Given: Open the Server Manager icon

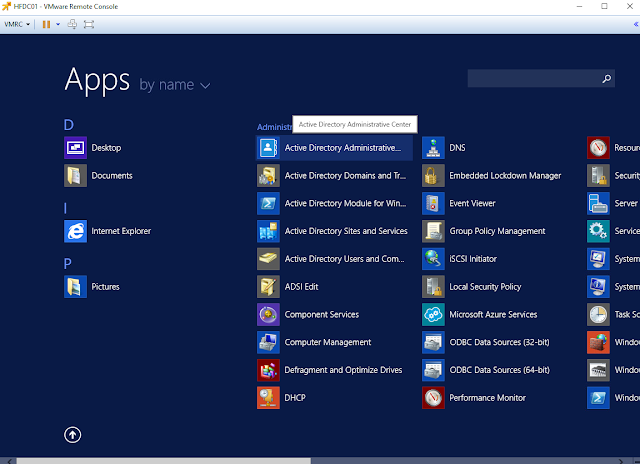Looking at the screenshot, I should (598, 203).
